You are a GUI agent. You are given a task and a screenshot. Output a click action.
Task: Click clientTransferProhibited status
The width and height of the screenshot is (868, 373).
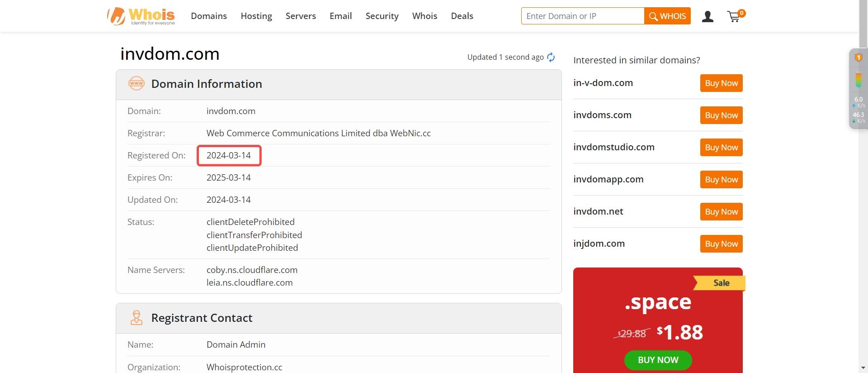click(254, 235)
